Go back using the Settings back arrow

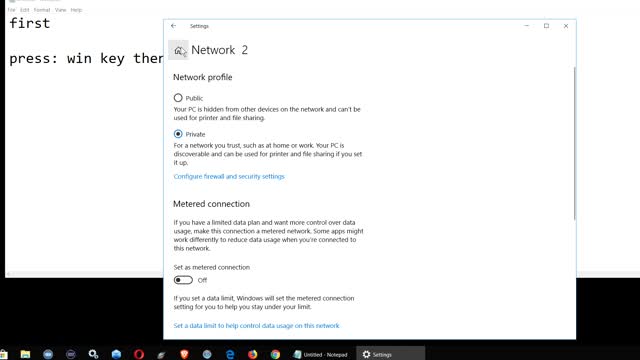pos(173,26)
